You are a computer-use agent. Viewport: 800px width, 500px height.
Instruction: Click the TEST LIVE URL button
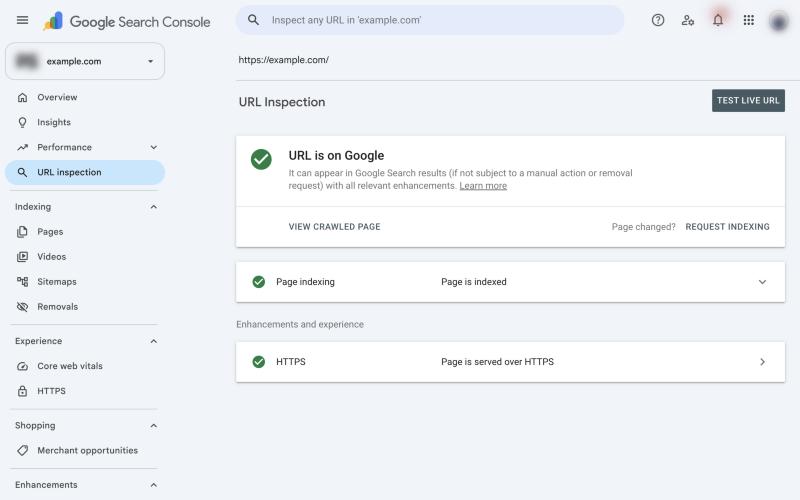[748, 101]
